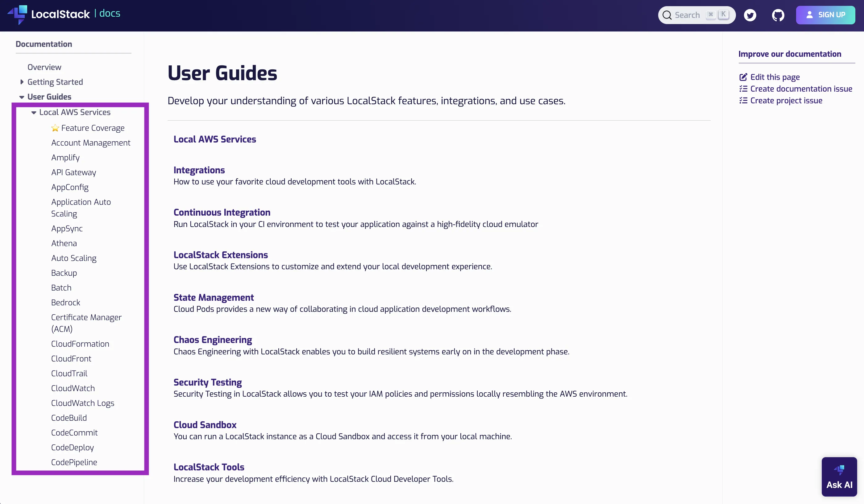Open the Chaos Engineering guide
Image resolution: width=864 pixels, height=504 pixels.
point(213,339)
